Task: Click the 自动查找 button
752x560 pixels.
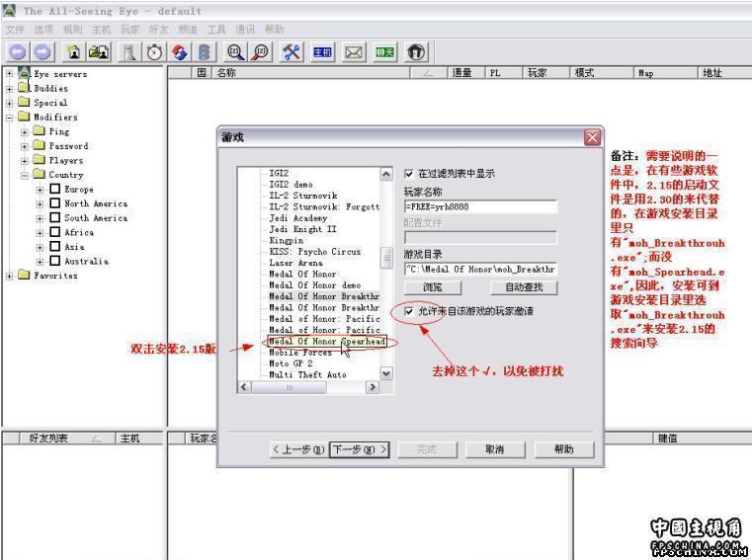Action: coord(524,287)
